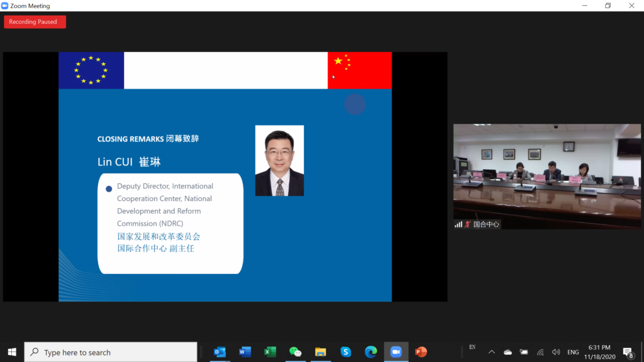Open the Wi-Fi network panel

(x=540, y=352)
